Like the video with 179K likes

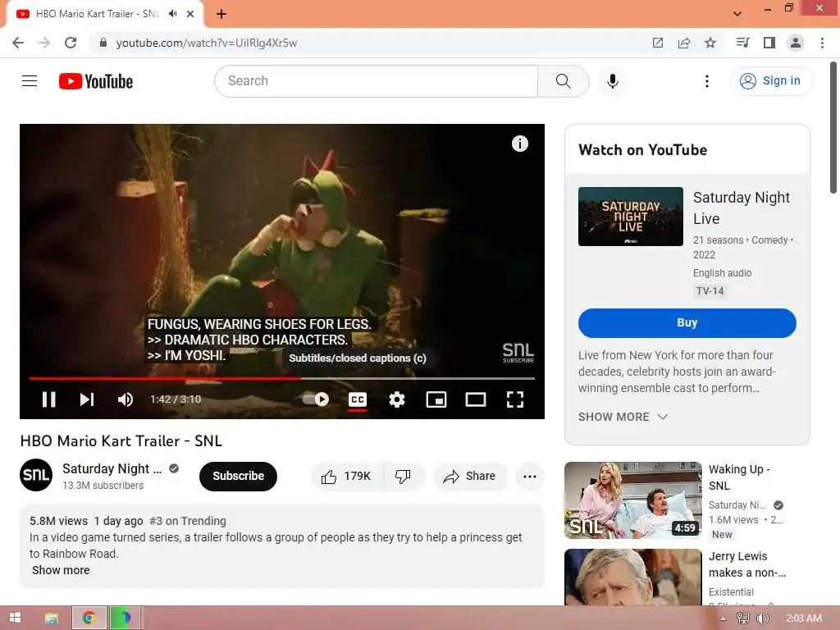(x=347, y=477)
